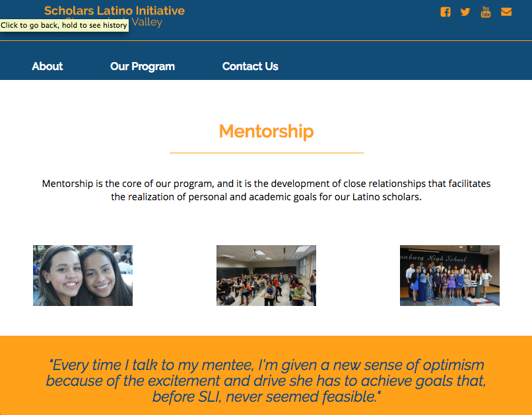Open the classroom photo thumbnail
This screenshot has height=415, width=532.
(266, 276)
